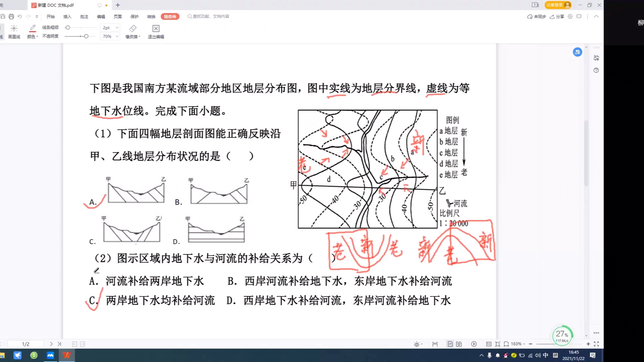This screenshot has width=644, height=362.
Task: Click the 访客登录 guest login button
Action: pyautogui.click(x=558, y=5)
